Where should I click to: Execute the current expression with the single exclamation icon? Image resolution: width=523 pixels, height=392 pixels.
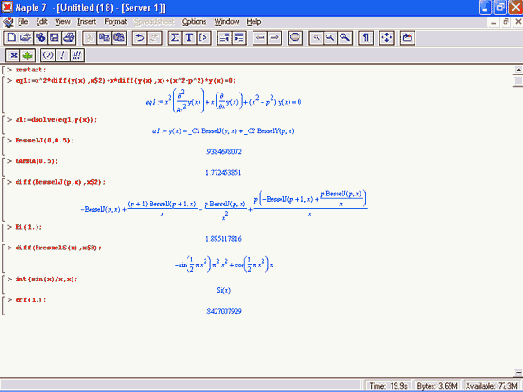(62, 55)
